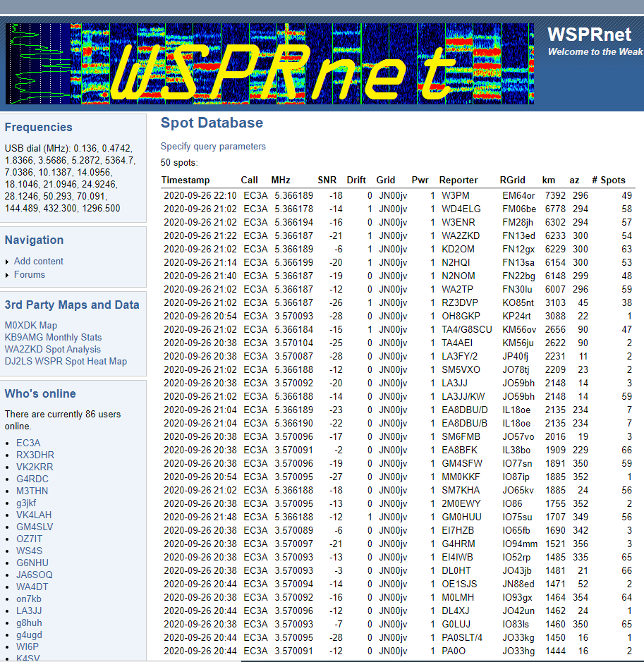Open online user G4RDC profile

pos(32,479)
